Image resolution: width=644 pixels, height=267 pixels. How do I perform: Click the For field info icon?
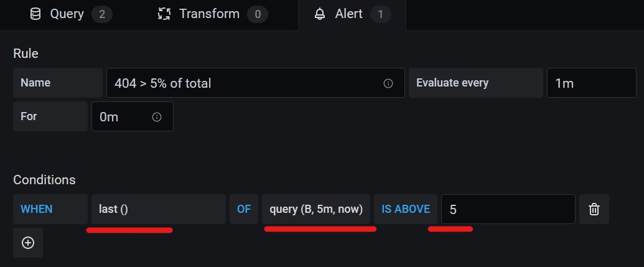[x=156, y=117]
